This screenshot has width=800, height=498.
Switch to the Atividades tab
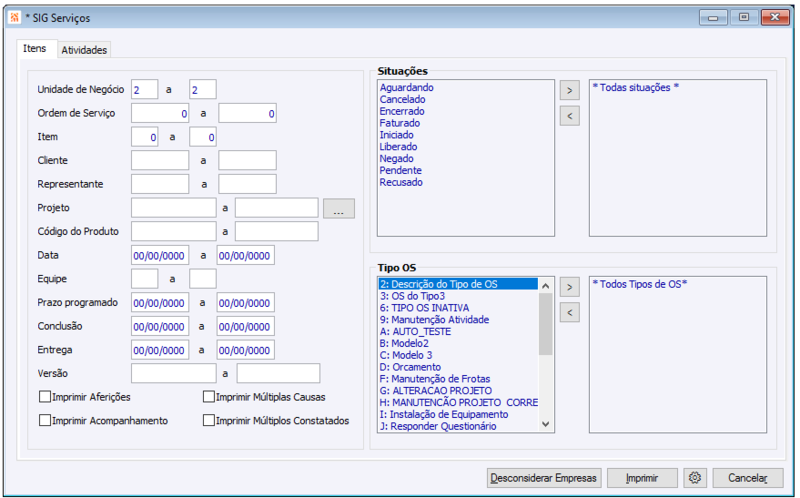(84, 50)
